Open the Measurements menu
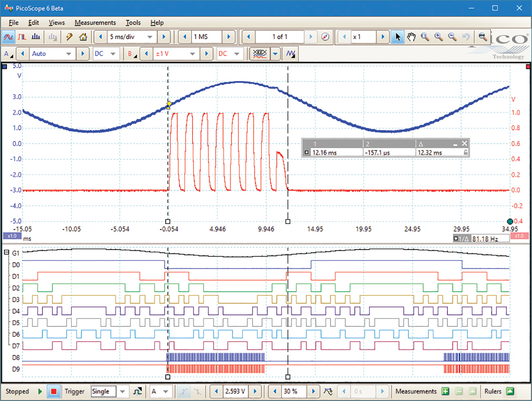 pos(95,23)
